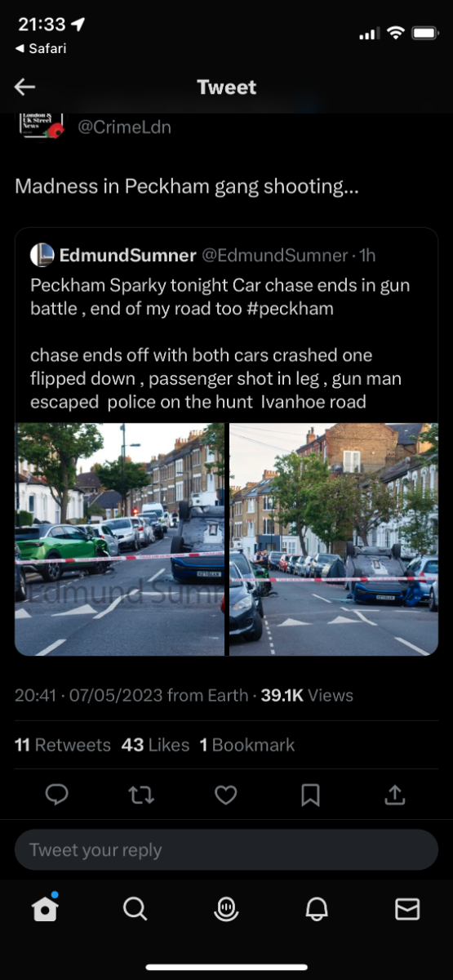453x980 pixels.
Task: Open right photo of flipped car
Action: (334, 539)
